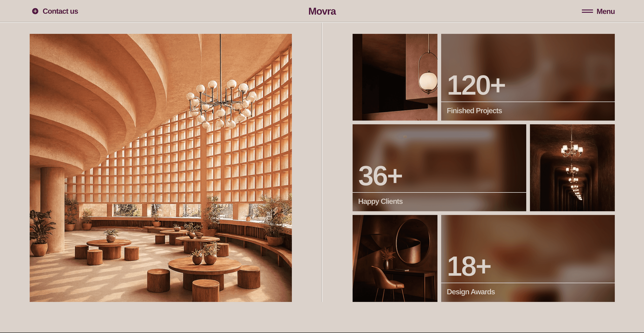
Task: Click the glowing globe of the pendant lamp
Action: coord(428,80)
